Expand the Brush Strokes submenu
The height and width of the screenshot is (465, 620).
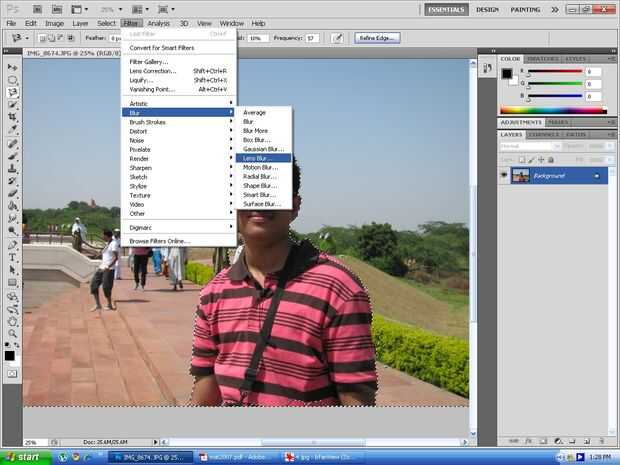click(178, 122)
